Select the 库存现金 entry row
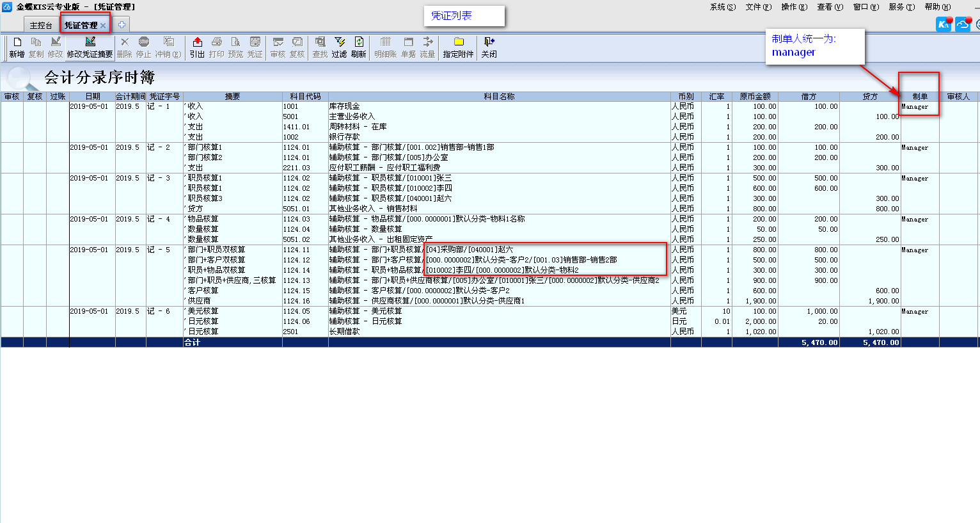This screenshot has width=980, height=523. [x=344, y=106]
